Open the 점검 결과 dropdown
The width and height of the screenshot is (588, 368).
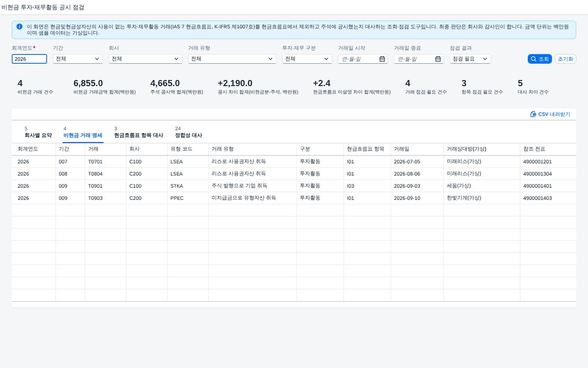(470, 59)
